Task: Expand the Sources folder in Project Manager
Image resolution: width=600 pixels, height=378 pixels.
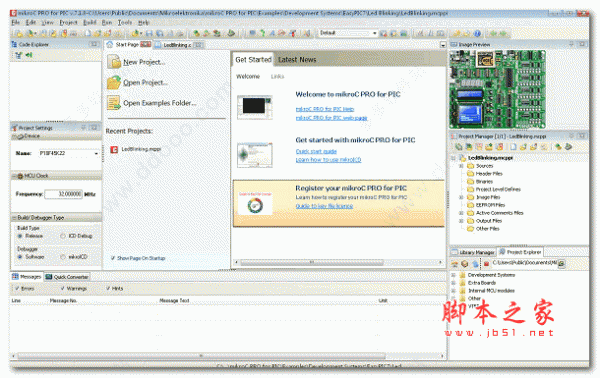Action: [461, 166]
